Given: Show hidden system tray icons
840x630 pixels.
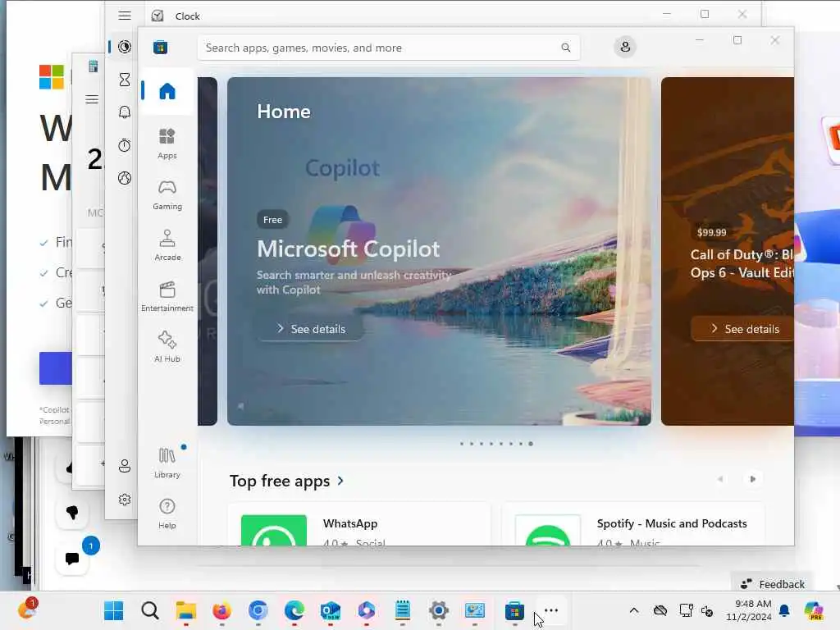Looking at the screenshot, I should tap(634, 610).
